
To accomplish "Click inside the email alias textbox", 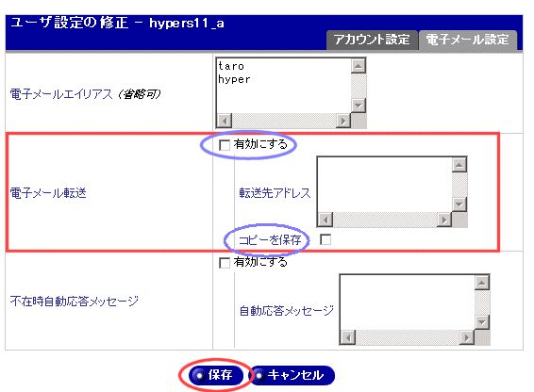I will pyautogui.click(x=284, y=86).
